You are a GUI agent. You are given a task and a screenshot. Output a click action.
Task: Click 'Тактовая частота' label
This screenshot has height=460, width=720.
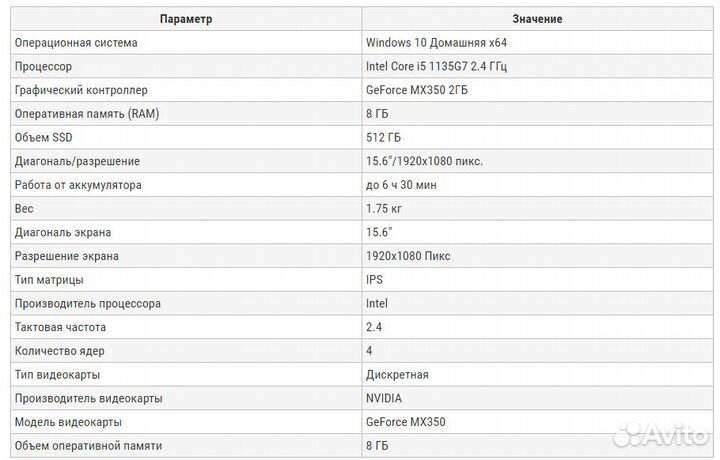point(60,327)
